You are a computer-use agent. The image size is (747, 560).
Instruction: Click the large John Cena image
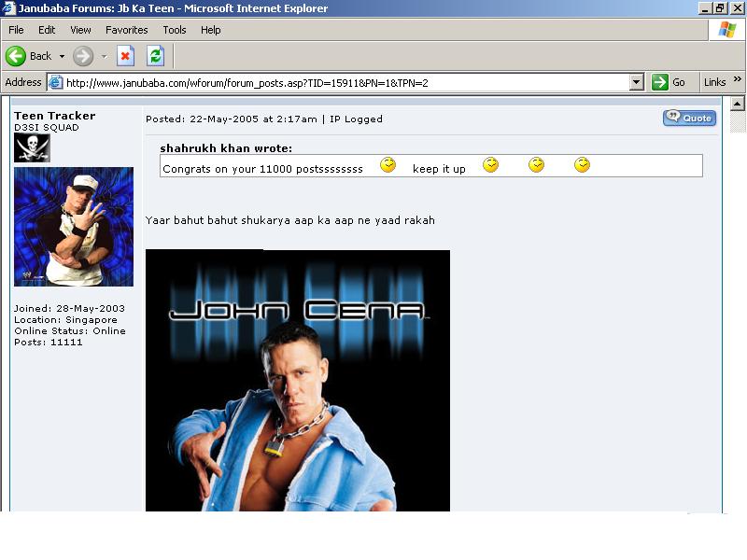[x=298, y=380]
